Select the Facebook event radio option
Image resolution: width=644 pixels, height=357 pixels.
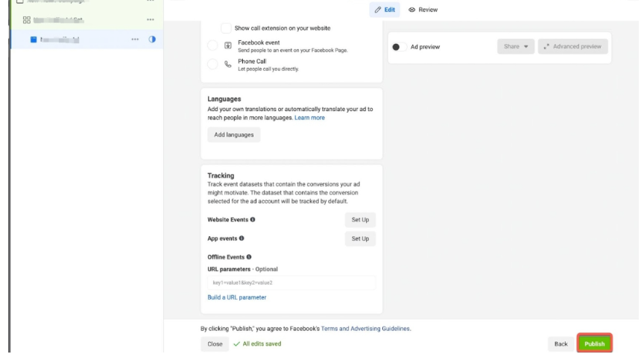point(213,46)
